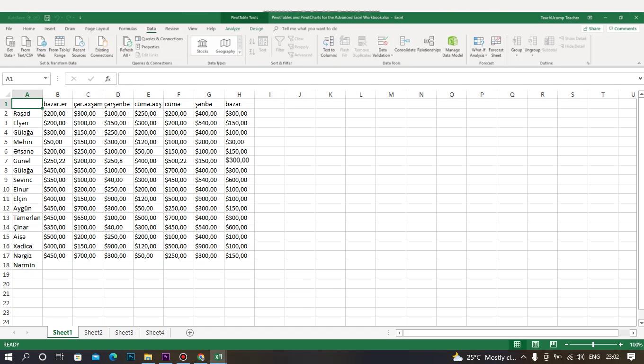Click the Share button

(591, 29)
